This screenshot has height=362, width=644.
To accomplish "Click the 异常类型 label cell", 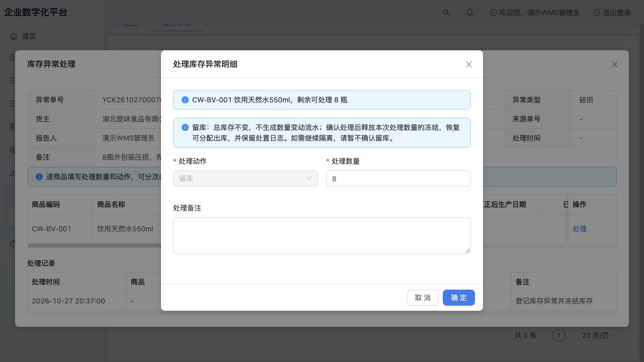I will point(538,100).
